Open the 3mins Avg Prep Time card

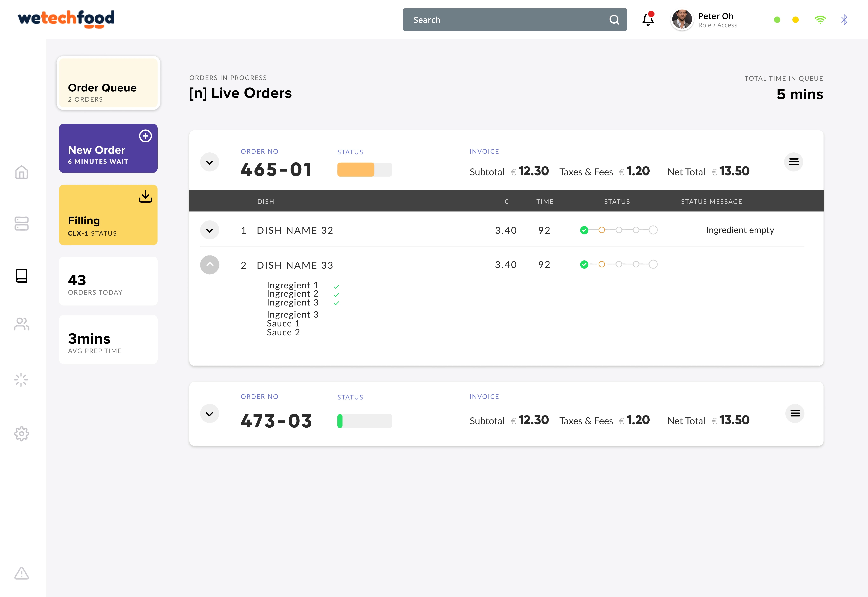108,339
